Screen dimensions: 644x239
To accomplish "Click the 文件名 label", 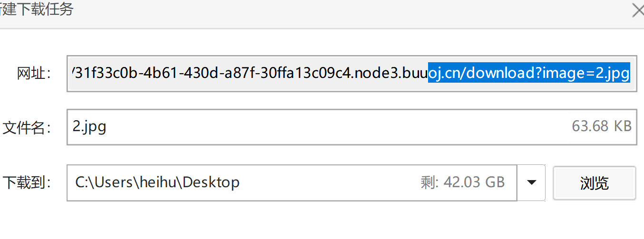I will click(x=27, y=127).
